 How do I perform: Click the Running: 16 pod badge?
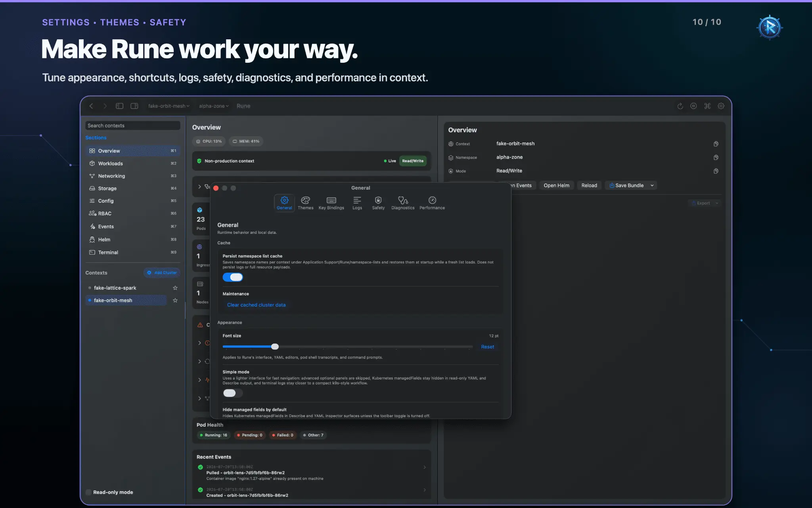tap(213, 435)
